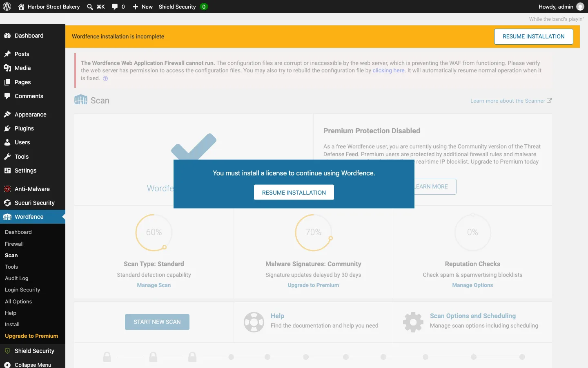Image resolution: width=588 pixels, height=368 pixels.
Task: Open Wordfence Login Security submenu item
Action: click(x=22, y=289)
